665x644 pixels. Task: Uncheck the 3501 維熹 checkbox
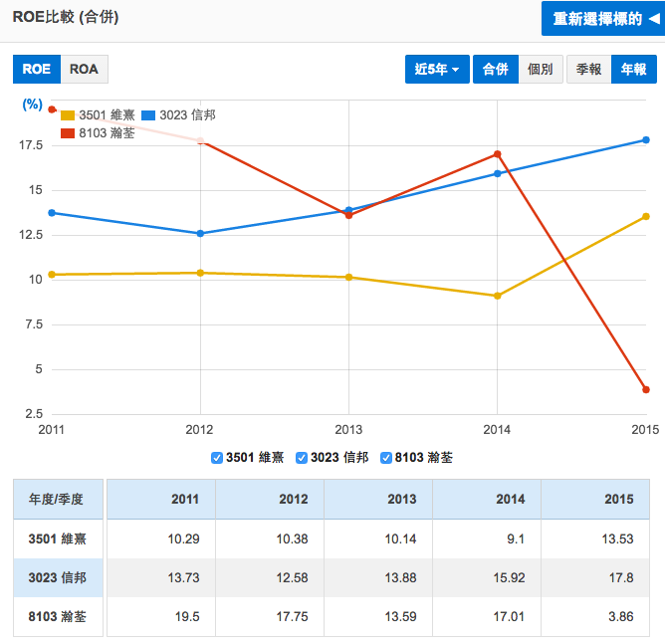coord(217,458)
